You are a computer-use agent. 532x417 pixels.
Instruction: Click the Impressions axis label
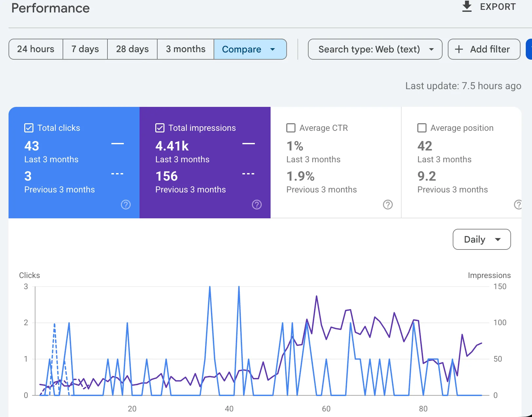point(489,275)
